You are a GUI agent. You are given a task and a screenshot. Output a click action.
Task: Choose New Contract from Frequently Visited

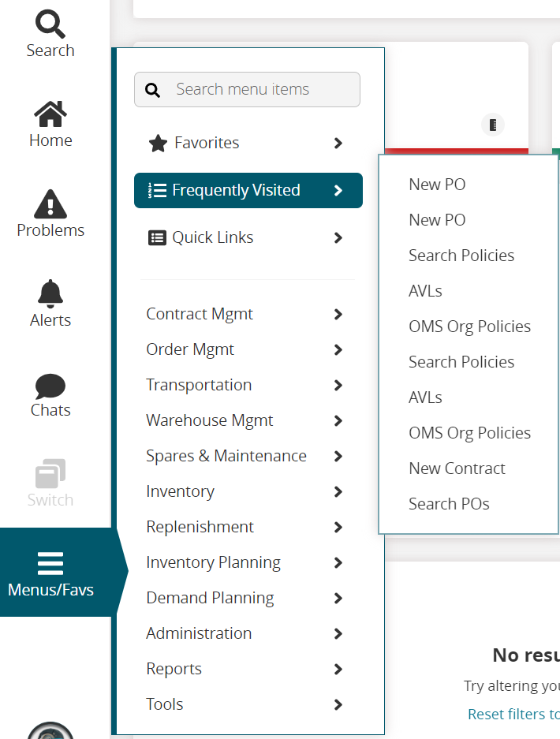point(457,468)
